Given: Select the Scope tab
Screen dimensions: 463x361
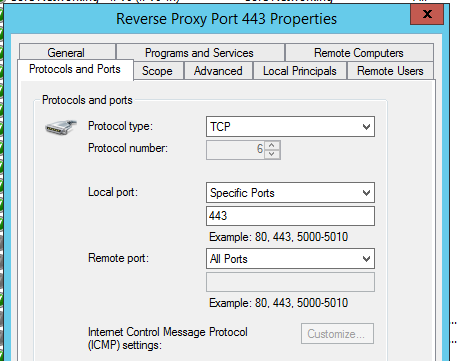Looking at the screenshot, I should (158, 71).
